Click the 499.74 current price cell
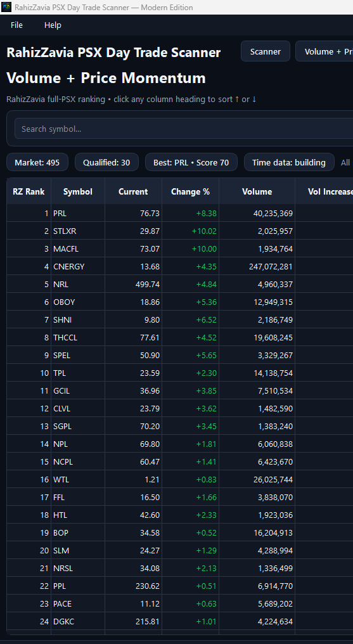 click(x=133, y=284)
